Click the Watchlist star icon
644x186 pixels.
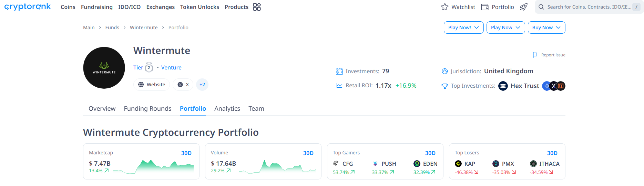(x=445, y=7)
